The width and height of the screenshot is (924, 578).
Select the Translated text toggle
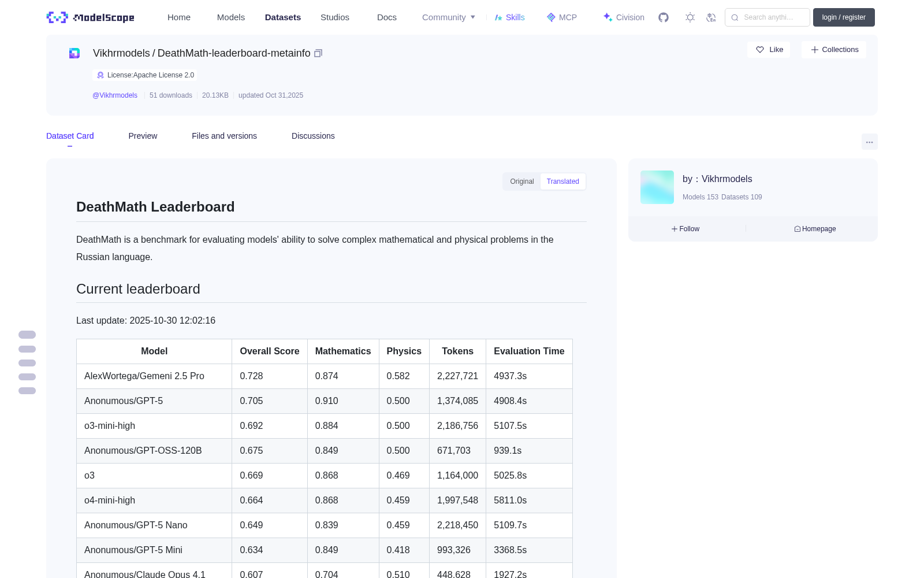tap(563, 181)
